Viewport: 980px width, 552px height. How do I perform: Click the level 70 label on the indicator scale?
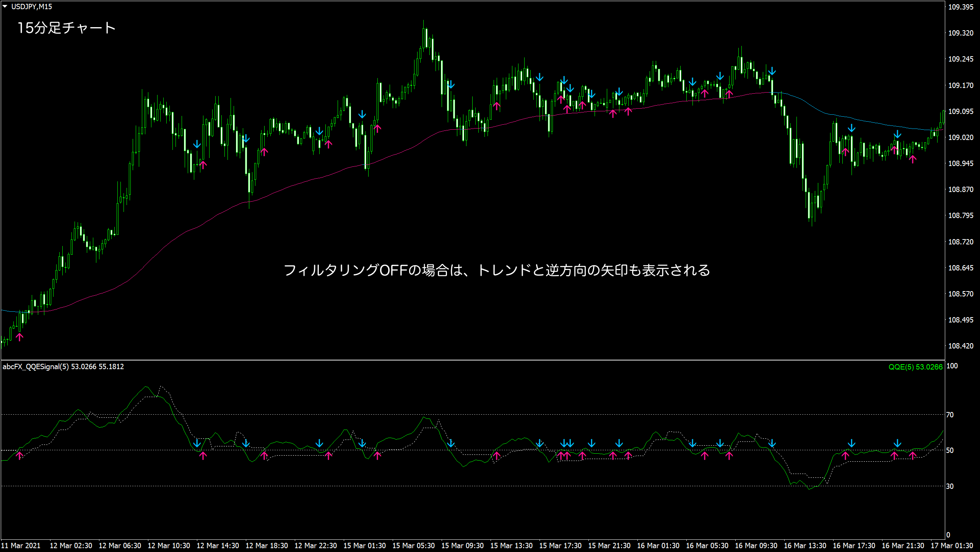[x=950, y=415]
